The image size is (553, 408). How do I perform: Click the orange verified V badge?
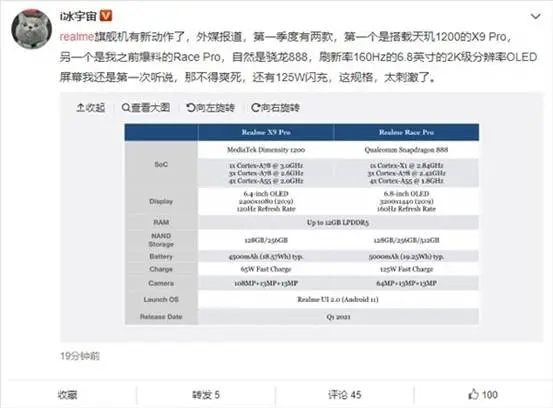[106, 16]
